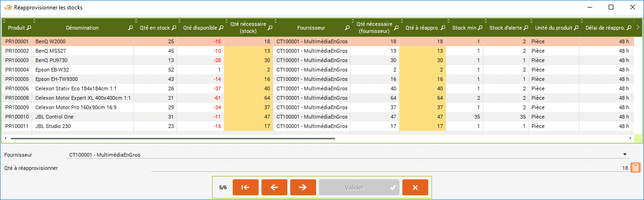
Task: Go to previous step with left arrow
Action: coord(274,187)
